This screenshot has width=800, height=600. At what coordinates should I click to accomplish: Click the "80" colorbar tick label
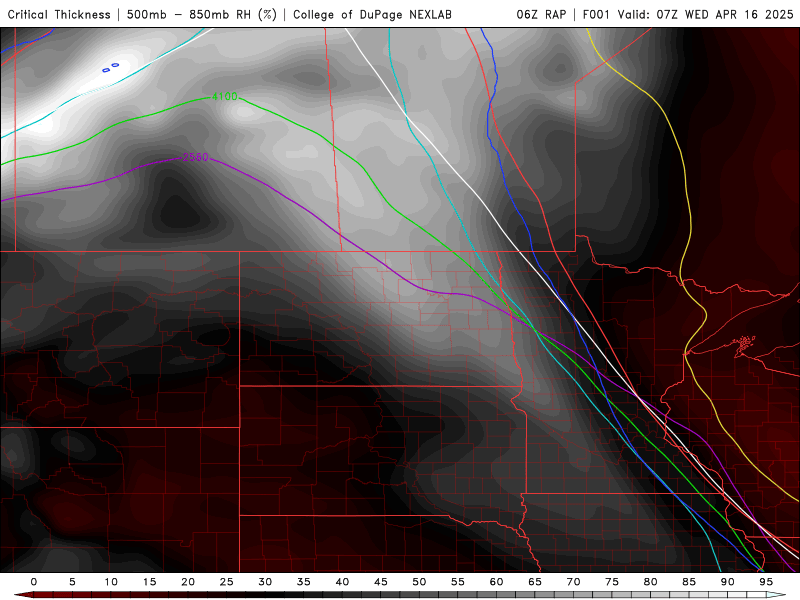651,582
